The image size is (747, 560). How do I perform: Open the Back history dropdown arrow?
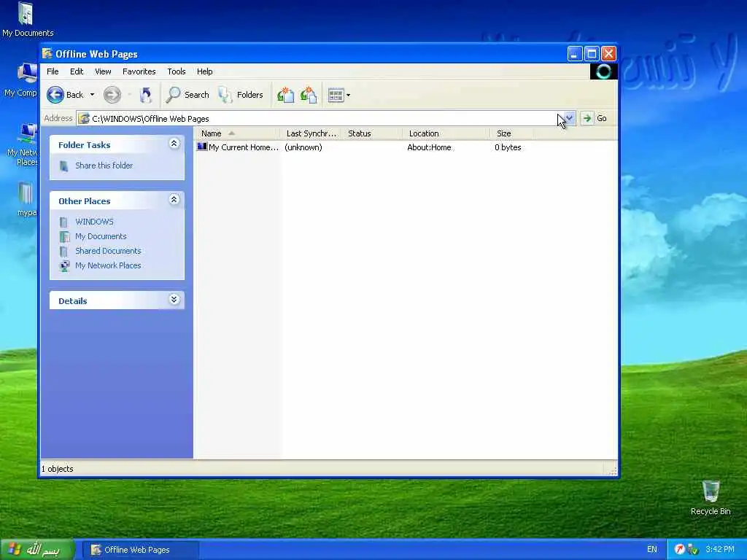[x=93, y=95]
